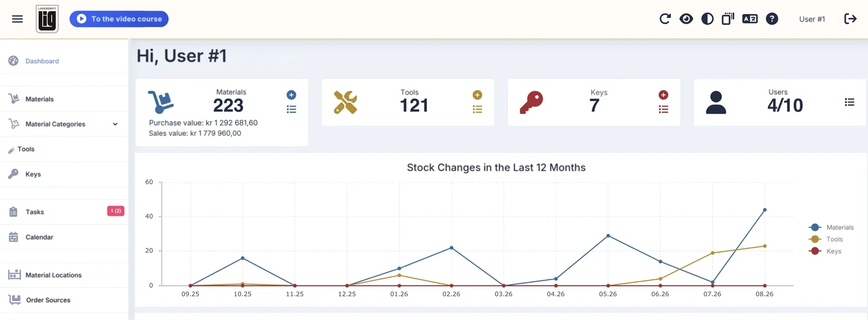Open Tools in the sidebar
Screen dimensions: 868x320
coord(64,149)
